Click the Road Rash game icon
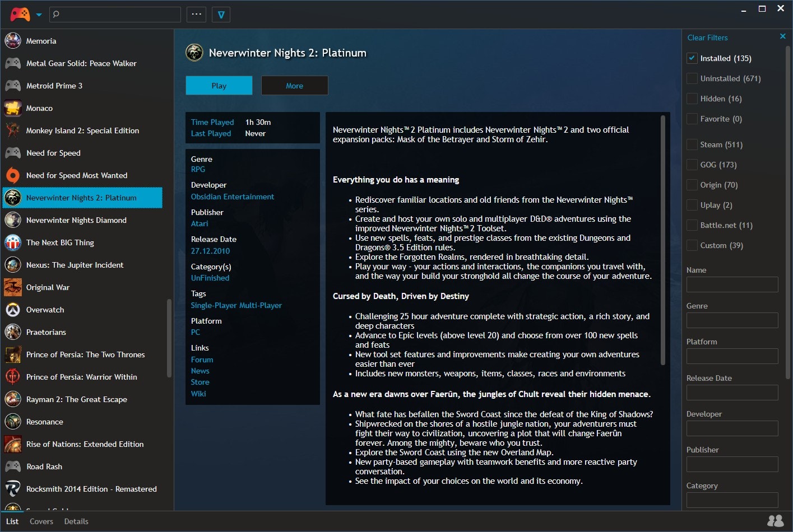 [x=12, y=466]
